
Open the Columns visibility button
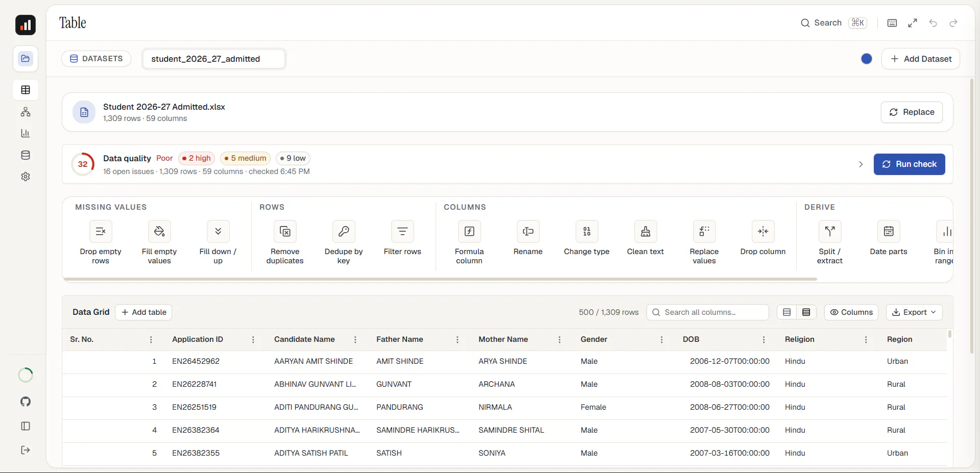pyautogui.click(x=851, y=312)
